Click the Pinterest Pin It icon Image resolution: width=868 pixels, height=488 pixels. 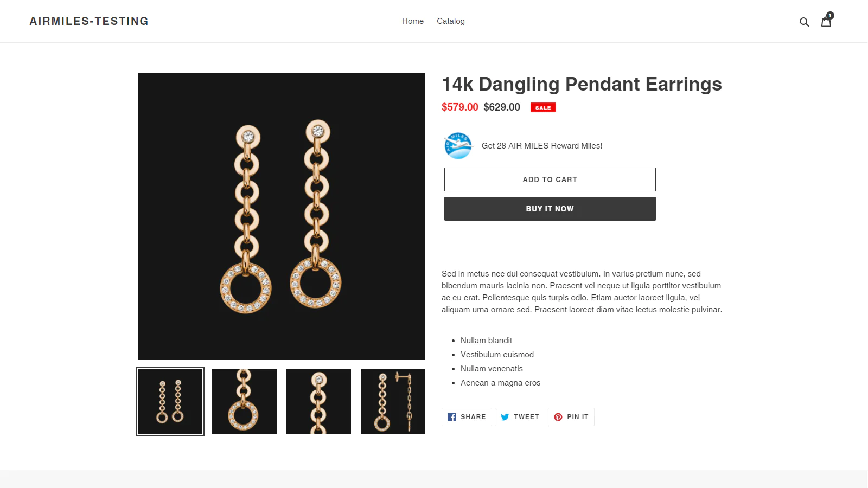tap(558, 417)
